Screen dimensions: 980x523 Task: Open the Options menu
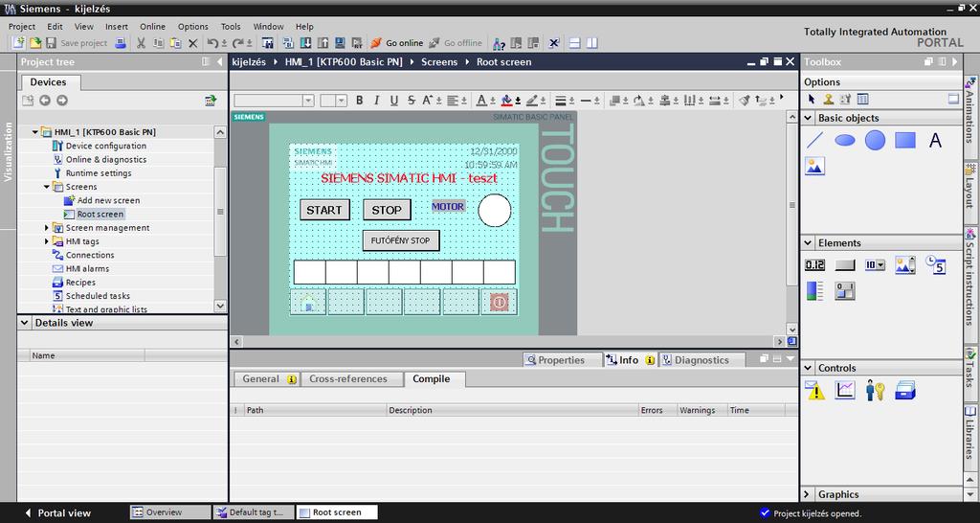click(193, 26)
